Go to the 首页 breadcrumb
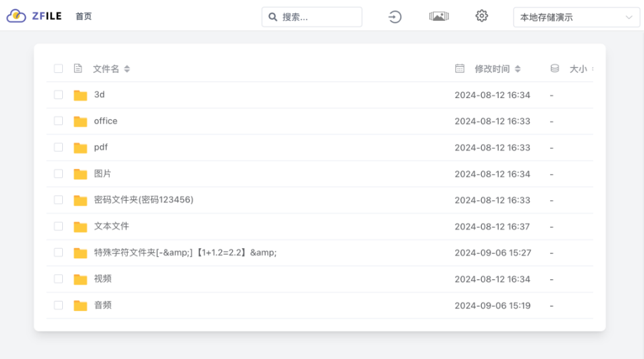Screen dimensions: 644x359 coord(83,16)
